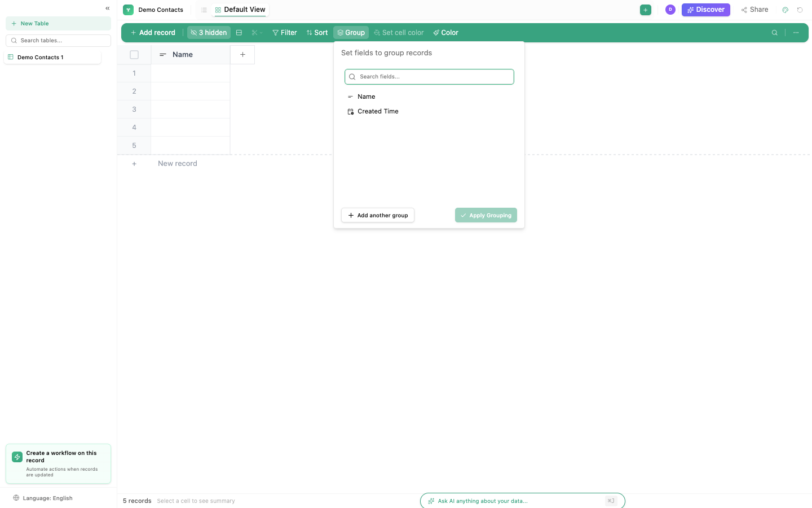
Task: Open the Language: English selector
Action: click(x=43, y=498)
